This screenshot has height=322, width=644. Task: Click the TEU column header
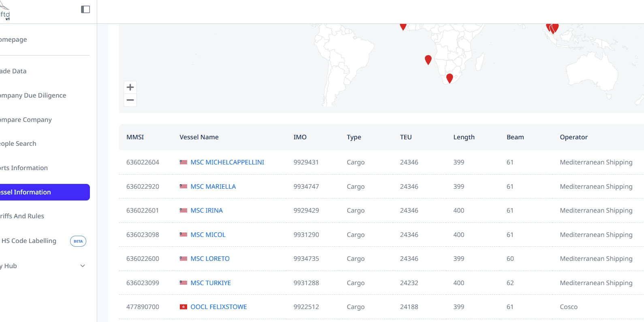pyautogui.click(x=406, y=137)
